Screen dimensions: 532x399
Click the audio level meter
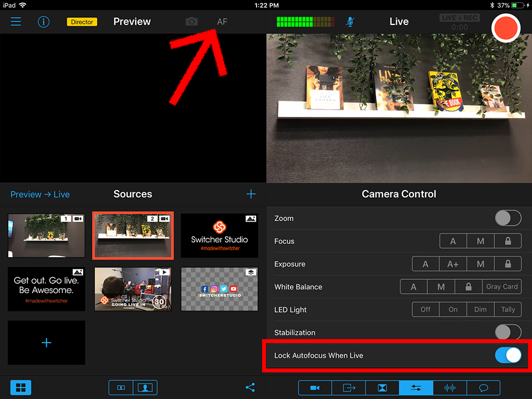(305, 22)
